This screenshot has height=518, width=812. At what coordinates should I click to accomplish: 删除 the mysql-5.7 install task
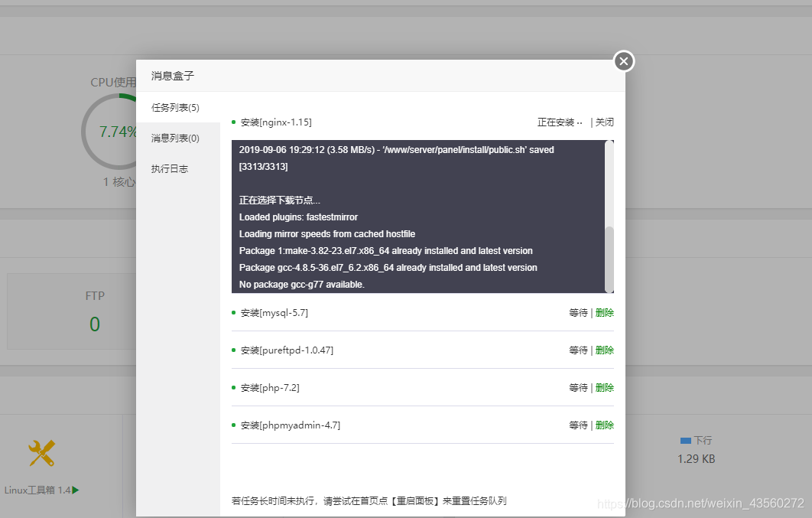pyautogui.click(x=604, y=312)
